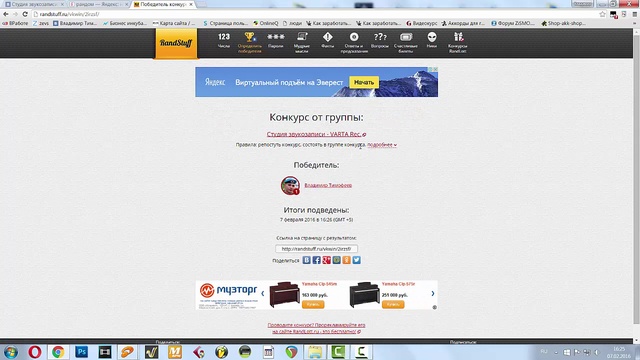This screenshot has width=640, height=360.
Task: Open the ВРаботе bookmark
Action: point(15,23)
